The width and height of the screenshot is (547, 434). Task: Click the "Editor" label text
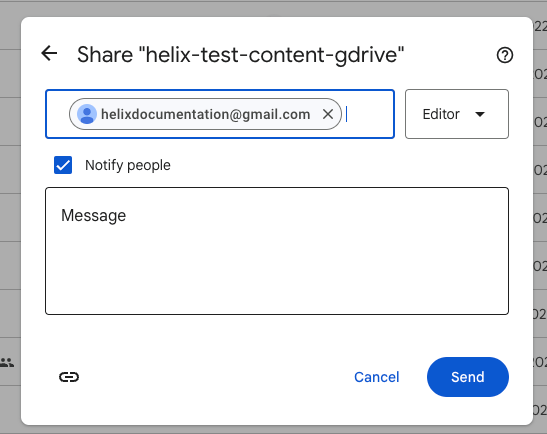pos(441,114)
